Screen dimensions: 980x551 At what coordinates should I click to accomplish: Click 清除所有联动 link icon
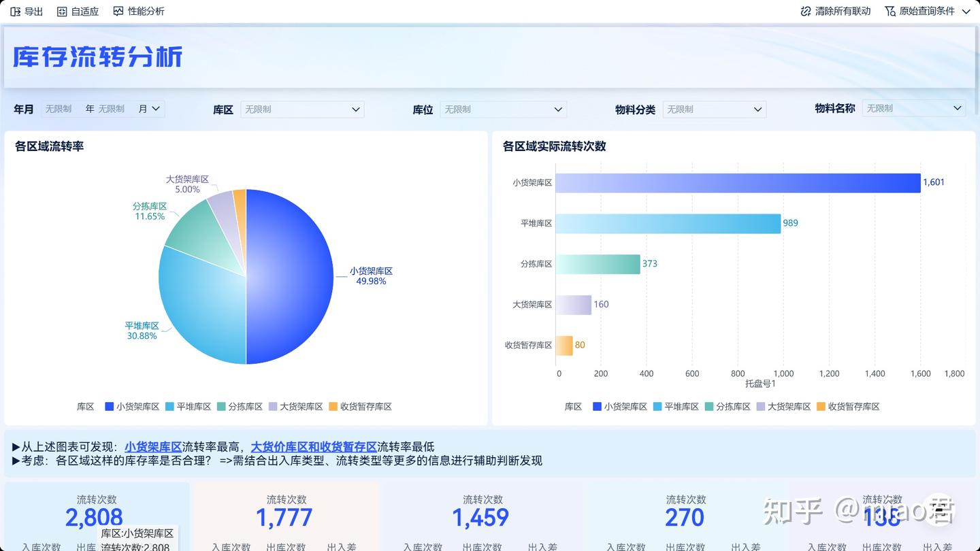click(x=806, y=12)
